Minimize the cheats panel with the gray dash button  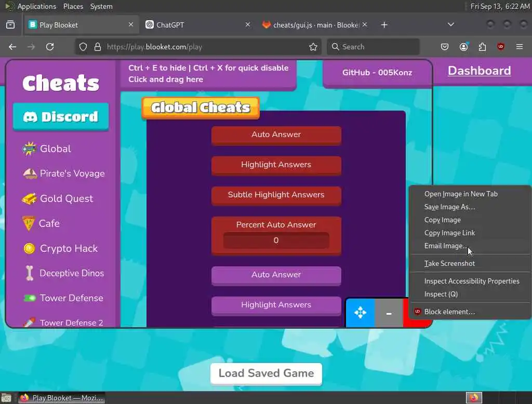389,313
